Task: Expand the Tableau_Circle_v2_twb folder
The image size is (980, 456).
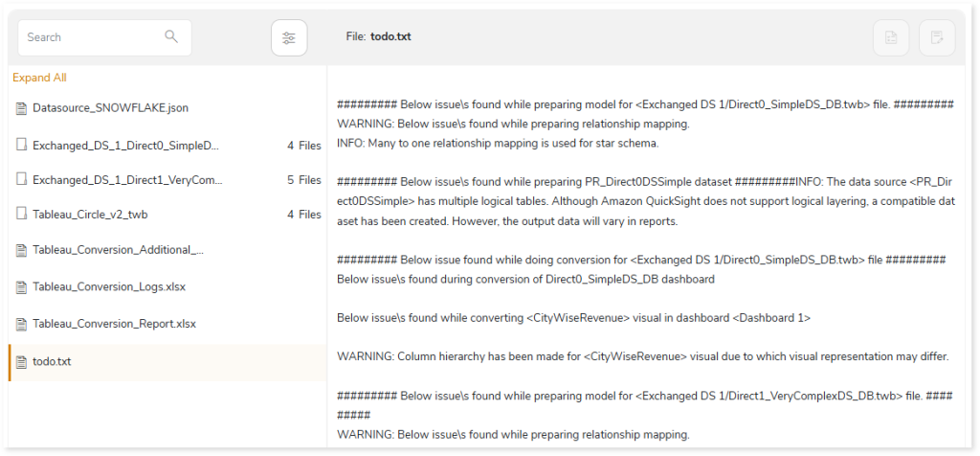Action: coord(167,215)
